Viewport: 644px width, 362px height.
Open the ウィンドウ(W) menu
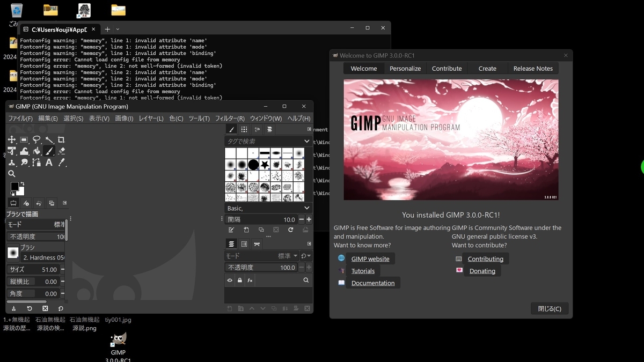coord(266,119)
